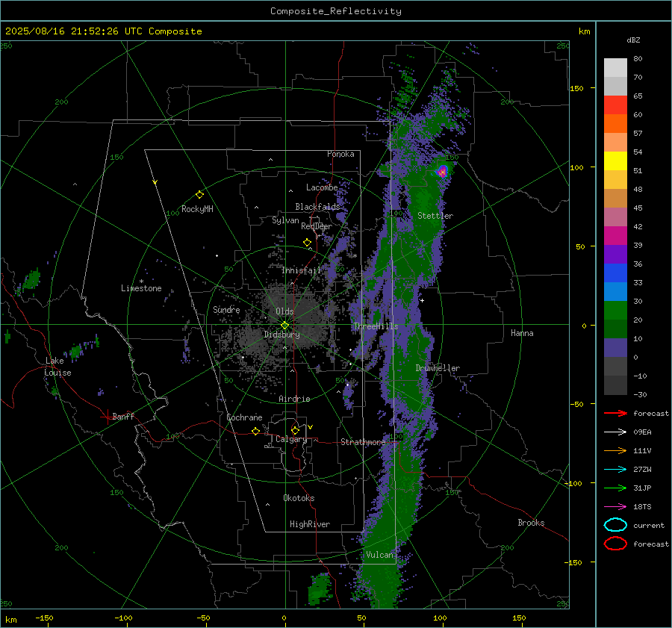Pick the yellow 51-54 dBZ color swatch
This screenshot has height=628, width=672.
coord(615,161)
